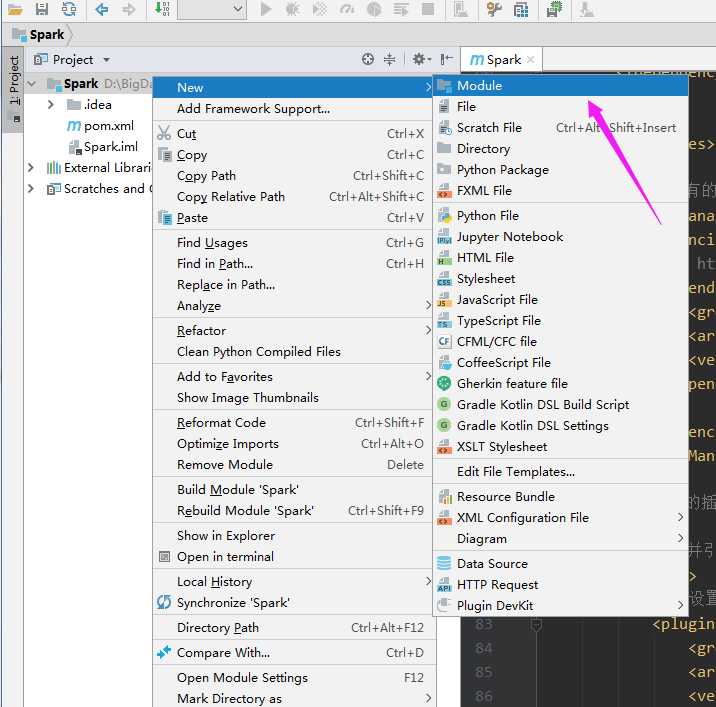Click the Debug bug icon
This screenshot has height=707, width=716.
pos(293,9)
